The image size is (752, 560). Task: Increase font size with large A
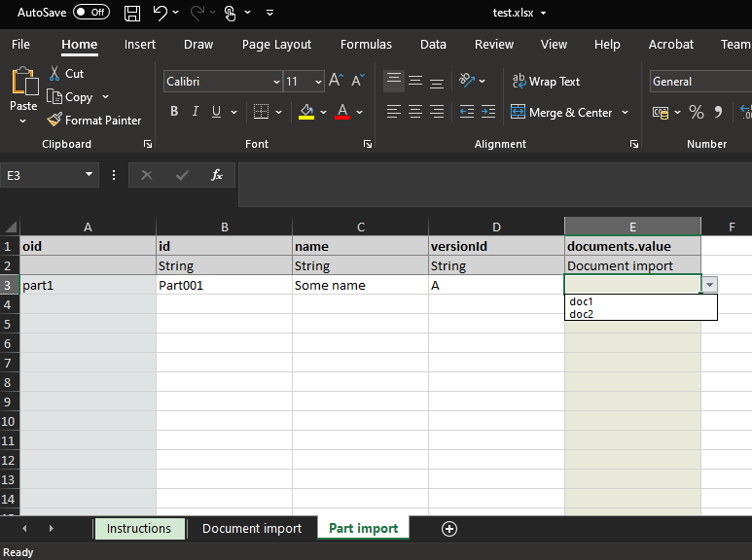tap(336, 80)
